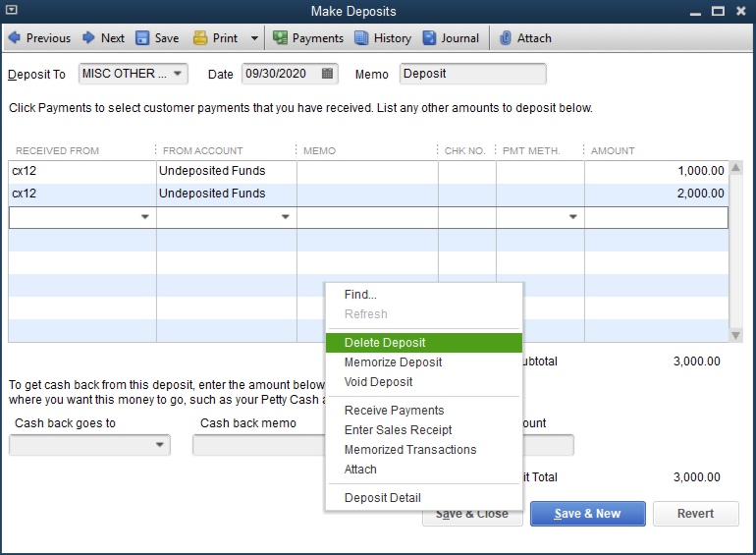
Task: Click the empty Amount cell in entry row
Action: tap(656, 217)
